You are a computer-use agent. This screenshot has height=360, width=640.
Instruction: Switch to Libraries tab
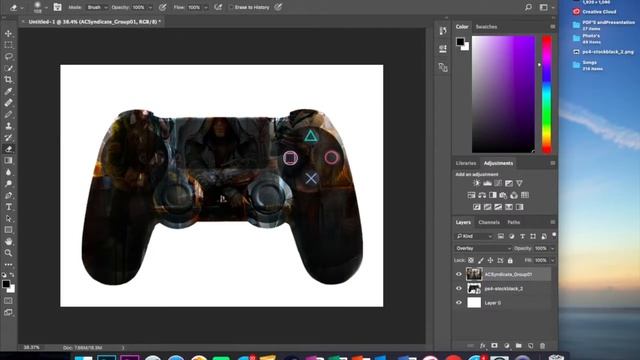click(x=466, y=163)
